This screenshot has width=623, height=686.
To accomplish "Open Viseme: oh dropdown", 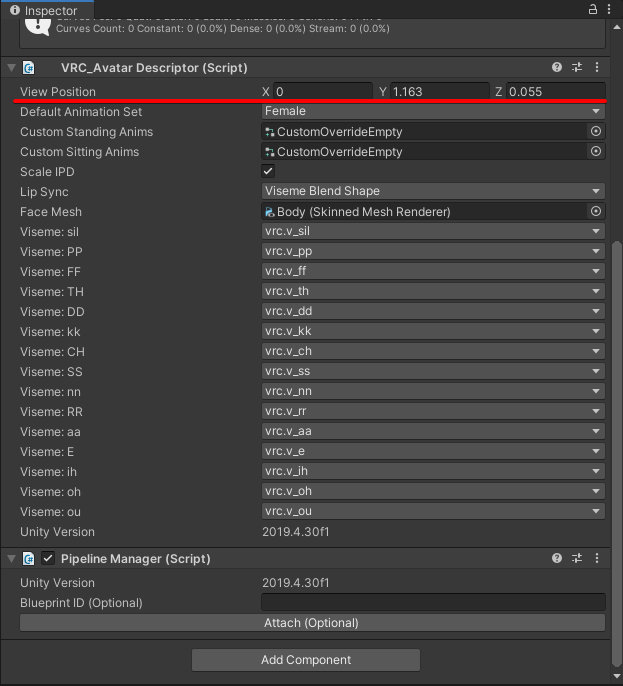I will click(x=433, y=491).
